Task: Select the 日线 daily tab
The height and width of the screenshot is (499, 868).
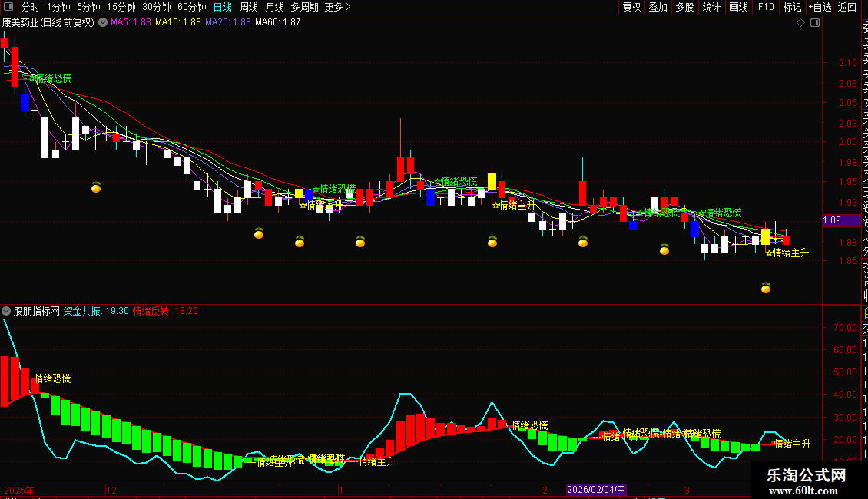Action: pos(223,7)
